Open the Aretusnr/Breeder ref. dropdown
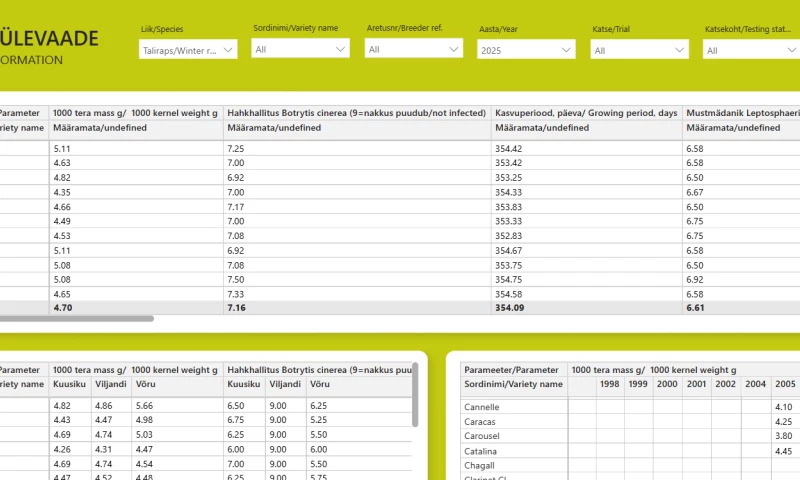This screenshot has width=800, height=480. [414, 49]
